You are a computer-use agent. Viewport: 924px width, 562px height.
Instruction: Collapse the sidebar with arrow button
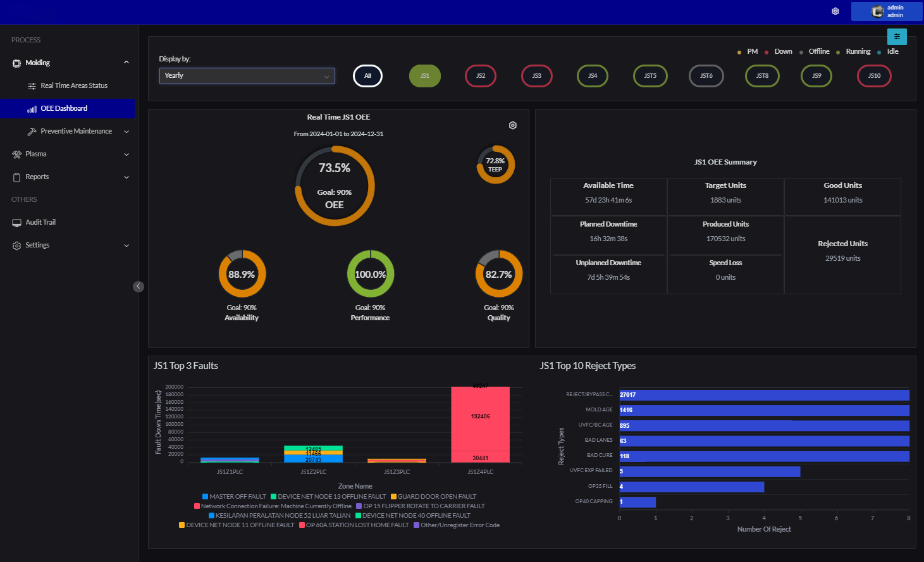(x=139, y=286)
